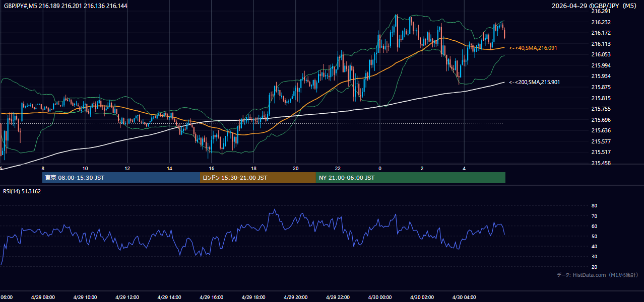Click price axis label 215.994

click(601, 65)
